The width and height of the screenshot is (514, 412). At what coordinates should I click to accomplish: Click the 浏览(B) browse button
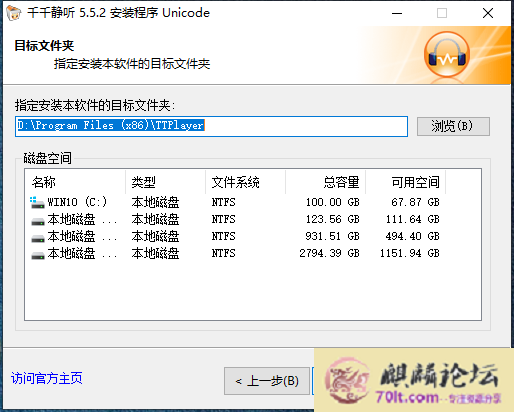(453, 126)
